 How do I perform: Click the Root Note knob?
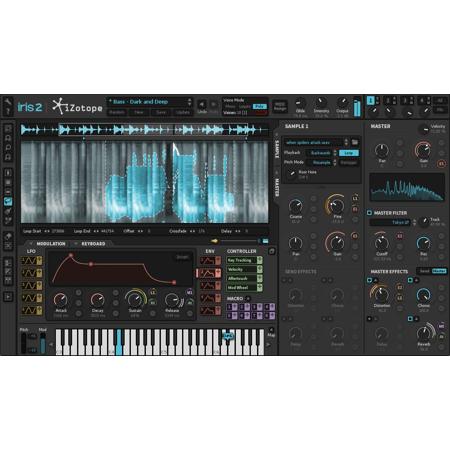[x=292, y=174]
